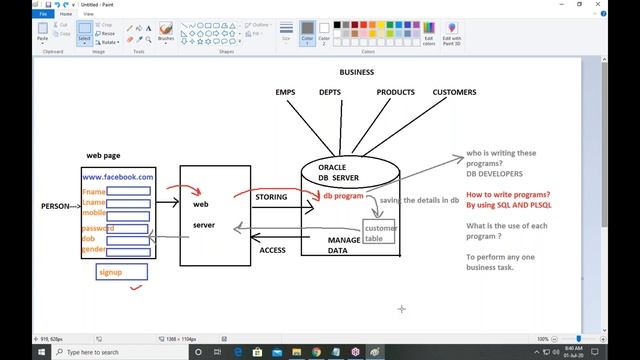Choose the Down arrow shape

[184, 41]
